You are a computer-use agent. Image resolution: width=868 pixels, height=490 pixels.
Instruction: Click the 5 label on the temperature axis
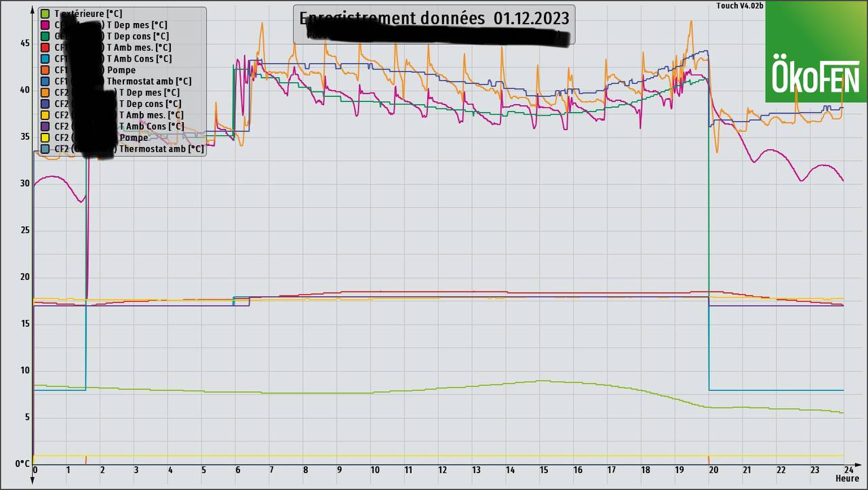tap(27, 417)
